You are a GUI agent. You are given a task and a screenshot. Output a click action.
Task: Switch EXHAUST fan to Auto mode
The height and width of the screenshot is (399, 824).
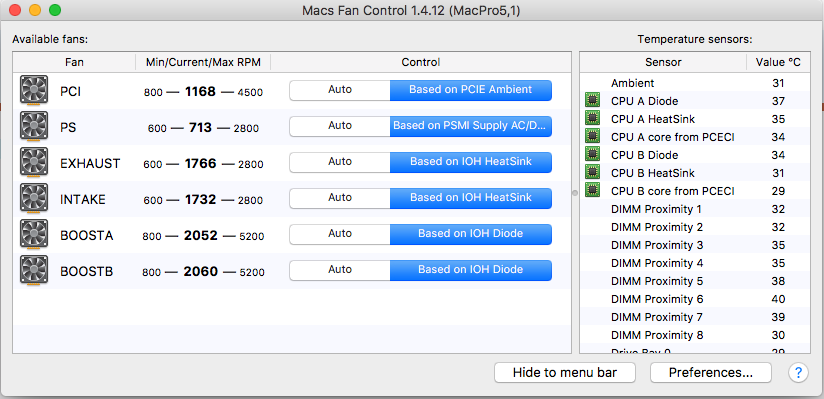coord(339,162)
